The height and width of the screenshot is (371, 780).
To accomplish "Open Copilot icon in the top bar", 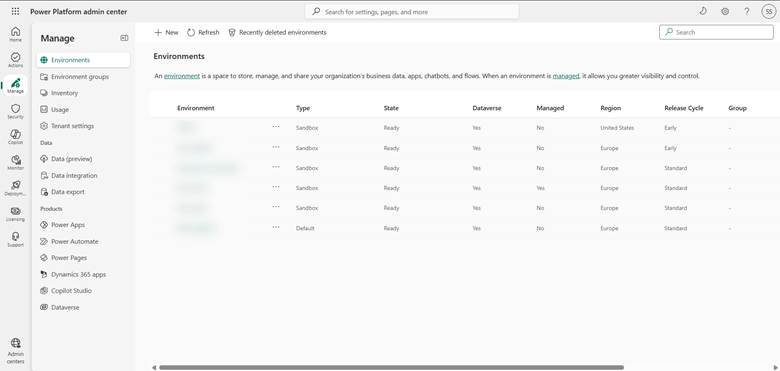I will tap(703, 11).
